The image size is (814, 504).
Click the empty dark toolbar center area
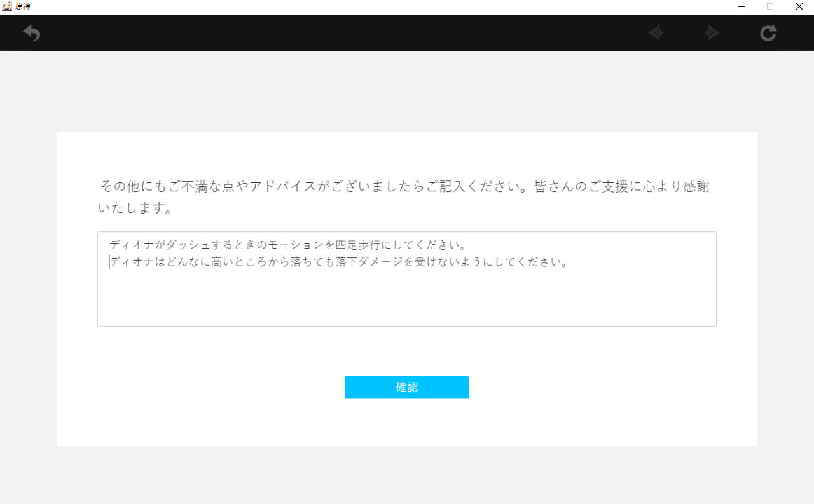343,33
